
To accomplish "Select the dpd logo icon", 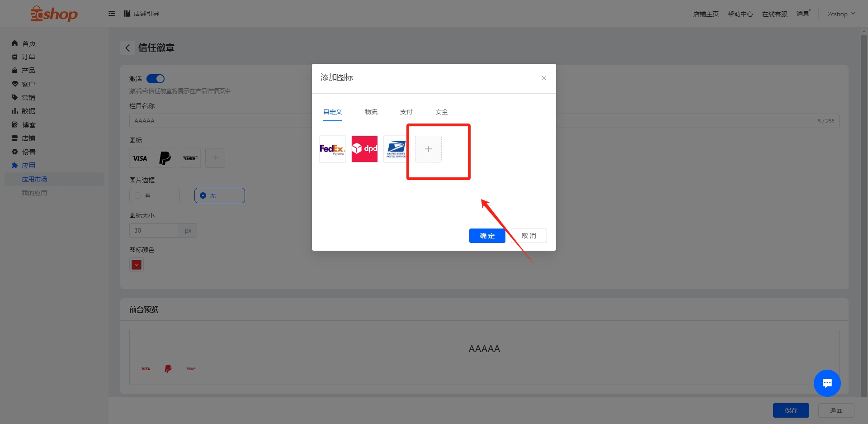I will 364,149.
